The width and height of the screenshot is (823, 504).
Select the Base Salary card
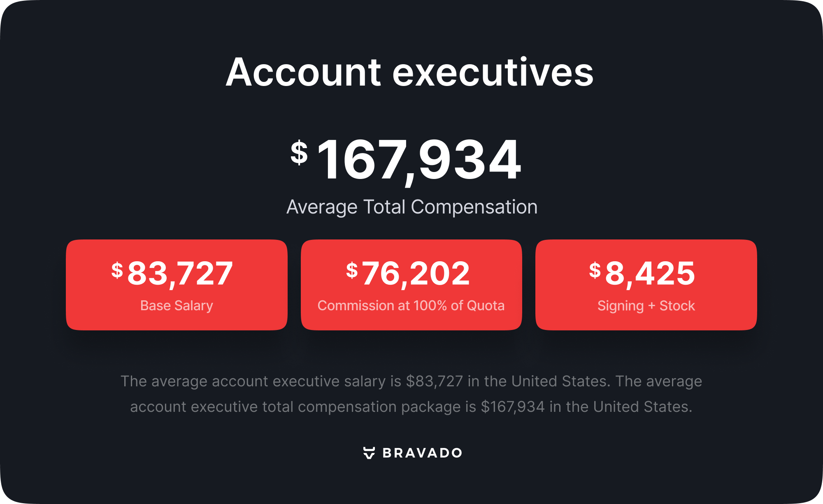click(x=177, y=285)
